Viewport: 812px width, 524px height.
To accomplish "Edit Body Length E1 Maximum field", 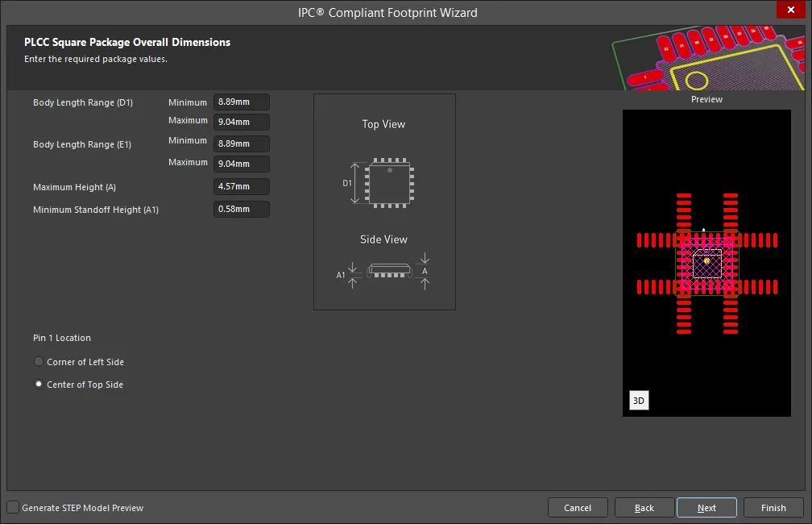I will click(242, 164).
